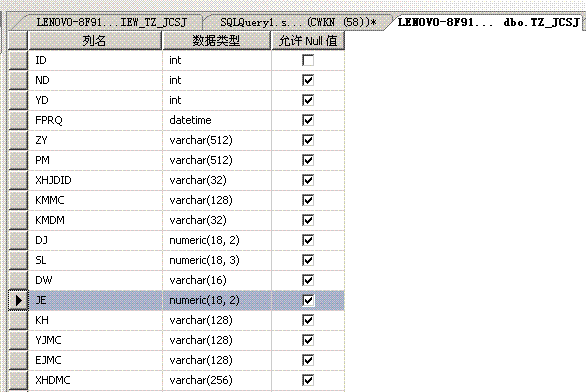
Task: Select the FPRQ column name cell
Action: click(95, 120)
